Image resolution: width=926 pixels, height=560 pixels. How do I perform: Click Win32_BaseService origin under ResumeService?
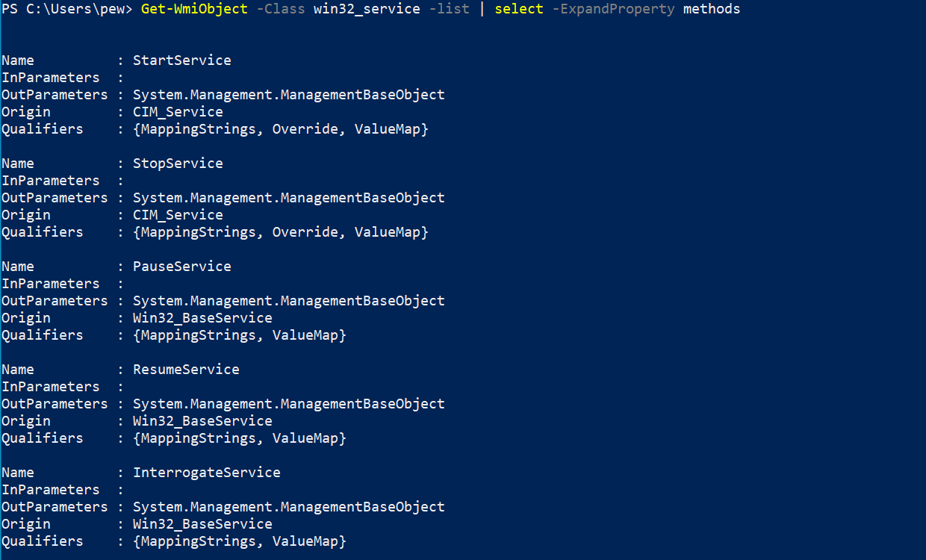click(202, 421)
